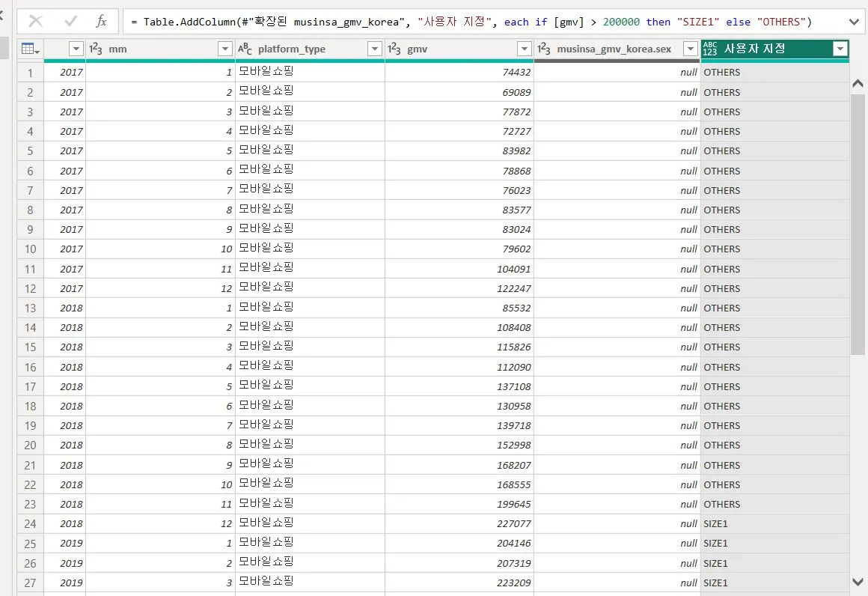
Task: Click gmv cell 74432
Action: pos(459,73)
